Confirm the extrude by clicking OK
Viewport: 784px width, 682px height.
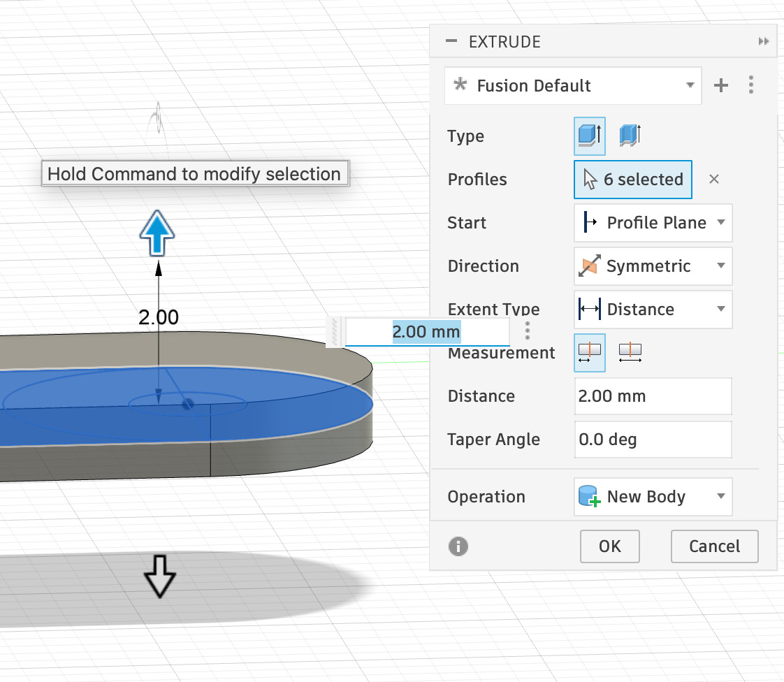[x=609, y=546]
